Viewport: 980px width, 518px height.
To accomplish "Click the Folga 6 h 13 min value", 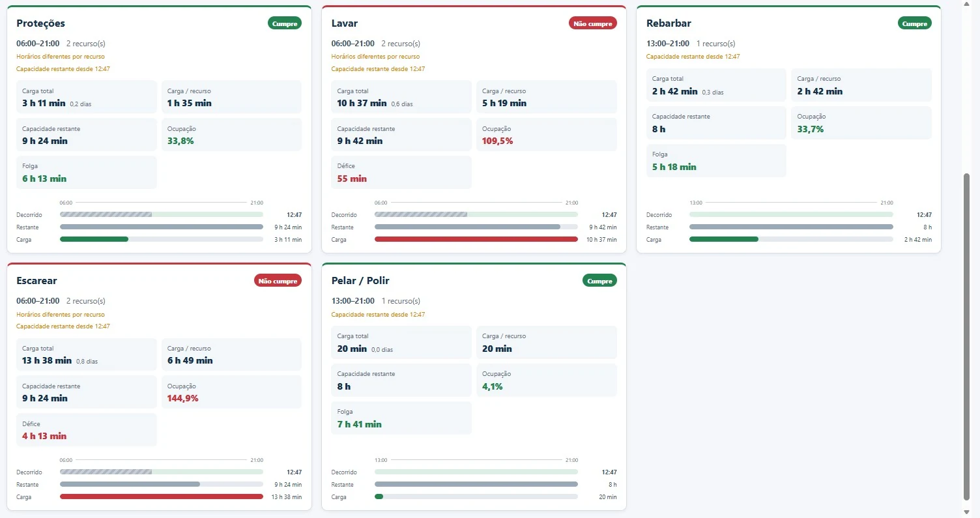I will coord(44,179).
